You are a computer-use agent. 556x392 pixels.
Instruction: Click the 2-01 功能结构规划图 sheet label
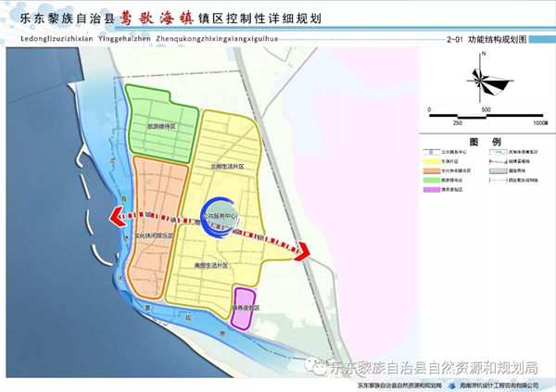[x=486, y=39]
